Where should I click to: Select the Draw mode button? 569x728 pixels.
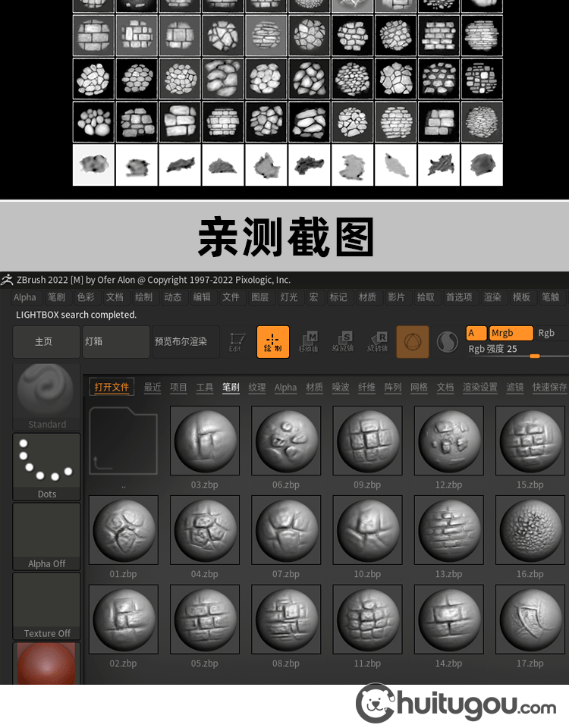[273, 342]
